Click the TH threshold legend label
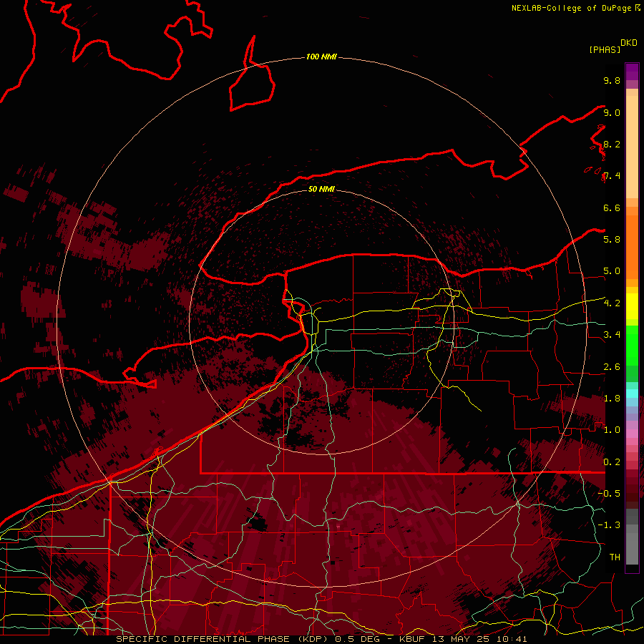The height and width of the screenshot is (644, 644). coord(615,557)
